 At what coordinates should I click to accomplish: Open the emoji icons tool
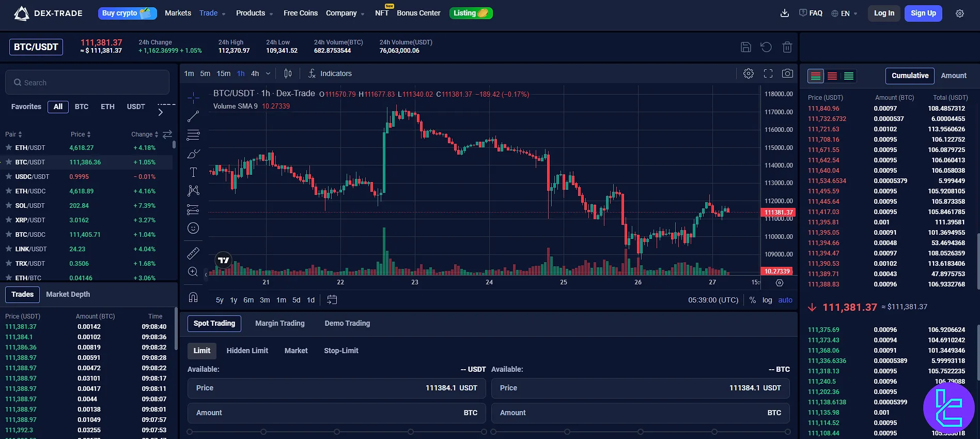[193, 228]
